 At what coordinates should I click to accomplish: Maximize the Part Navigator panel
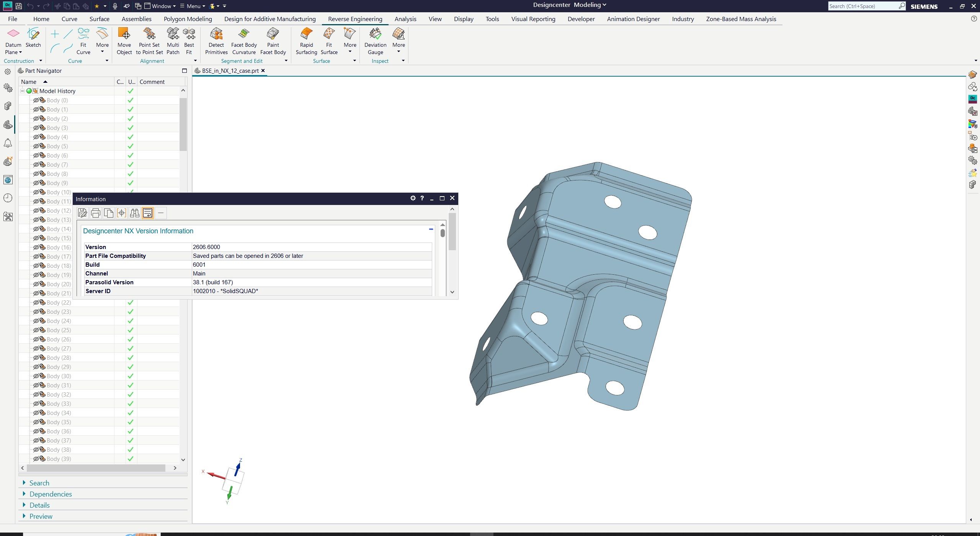[x=184, y=70]
